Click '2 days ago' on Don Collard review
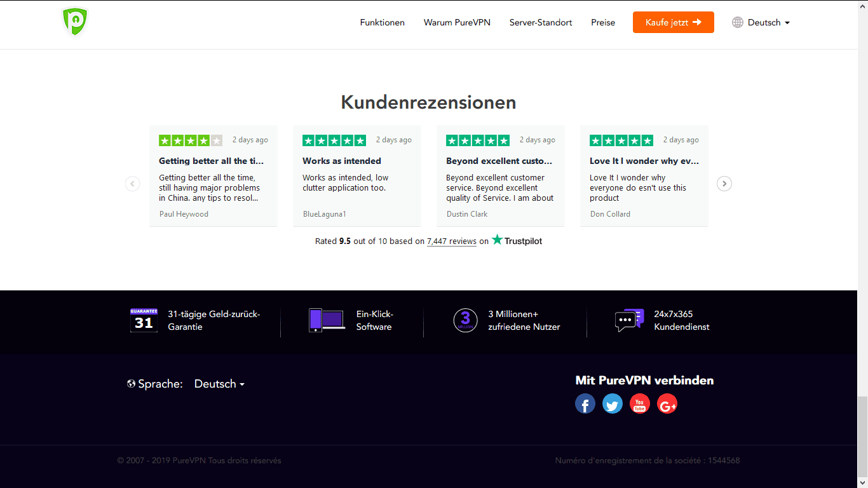 681,140
